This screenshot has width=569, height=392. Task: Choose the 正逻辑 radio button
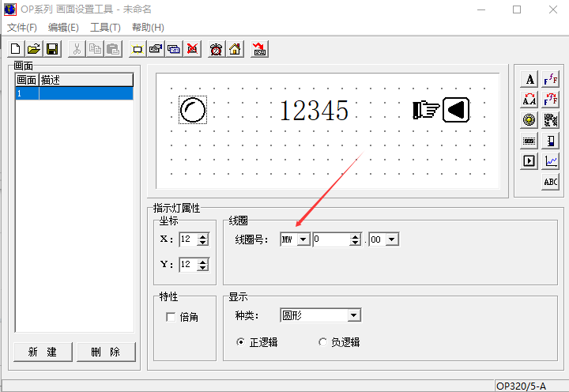point(240,342)
